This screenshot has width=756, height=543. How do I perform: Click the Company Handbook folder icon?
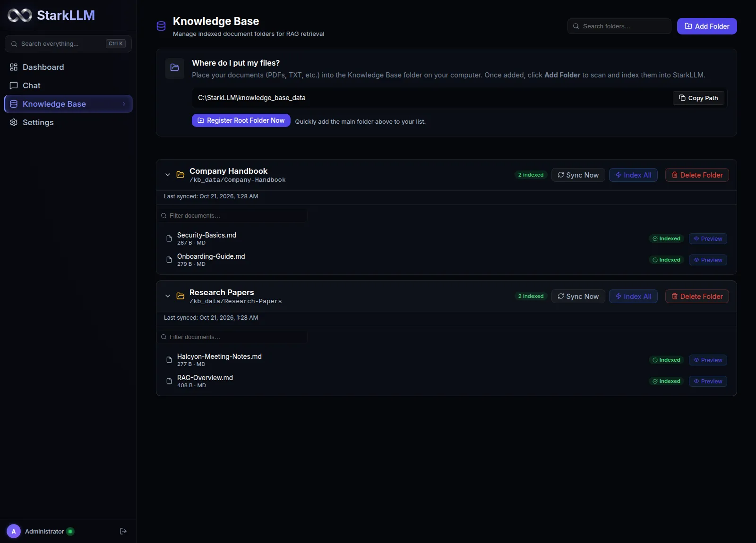[180, 175]
